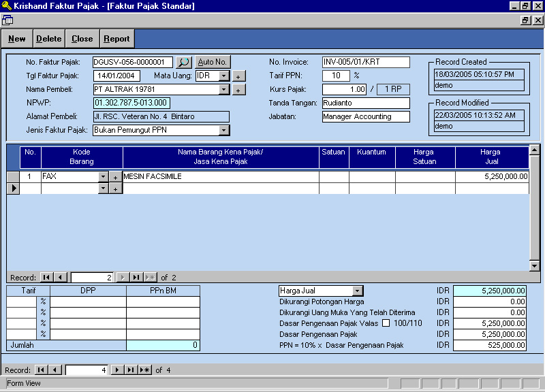This screenshot has height=392, width=545.
Task: Click the Tgl Faktur Pajak date field
Action: click(x=116, y=76)
